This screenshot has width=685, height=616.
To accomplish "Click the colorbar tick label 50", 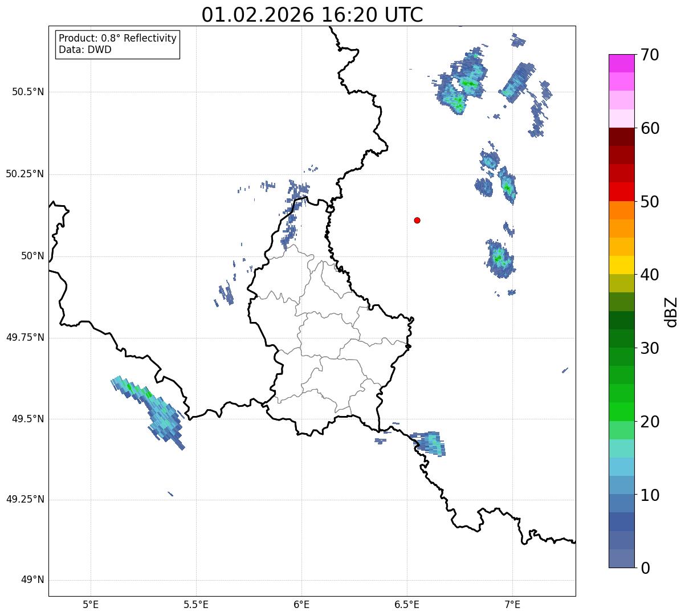I will 650,202.
